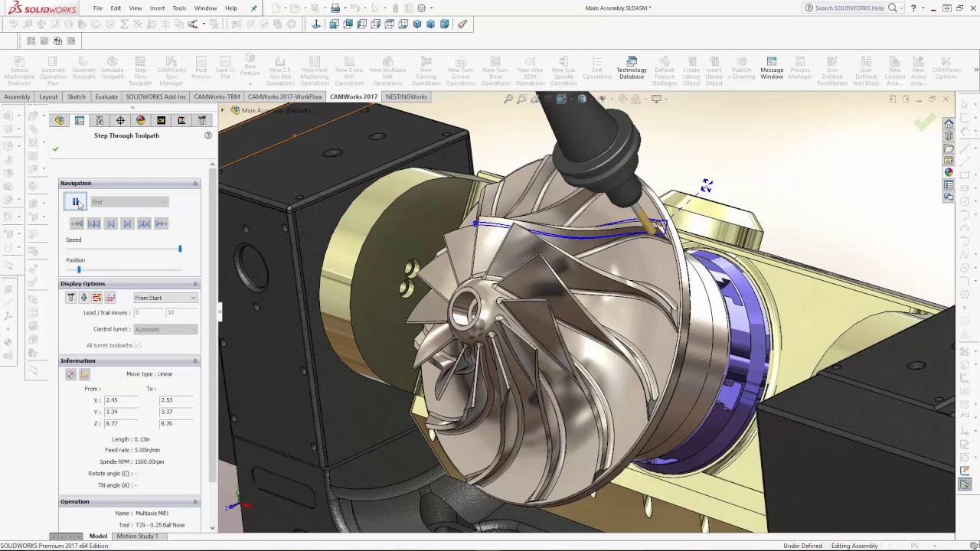Step forward one move in toolpath
Viewport: 980px width, 551px height.
[127, 223]
